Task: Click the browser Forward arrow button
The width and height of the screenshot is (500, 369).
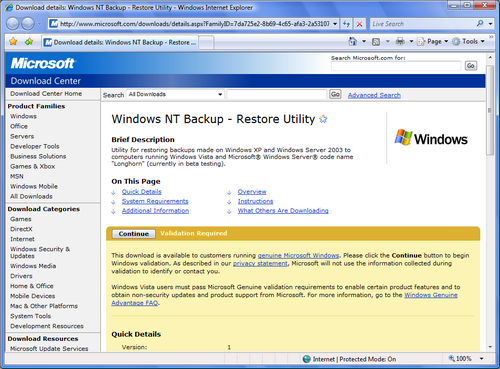Action: pos(28,24)
